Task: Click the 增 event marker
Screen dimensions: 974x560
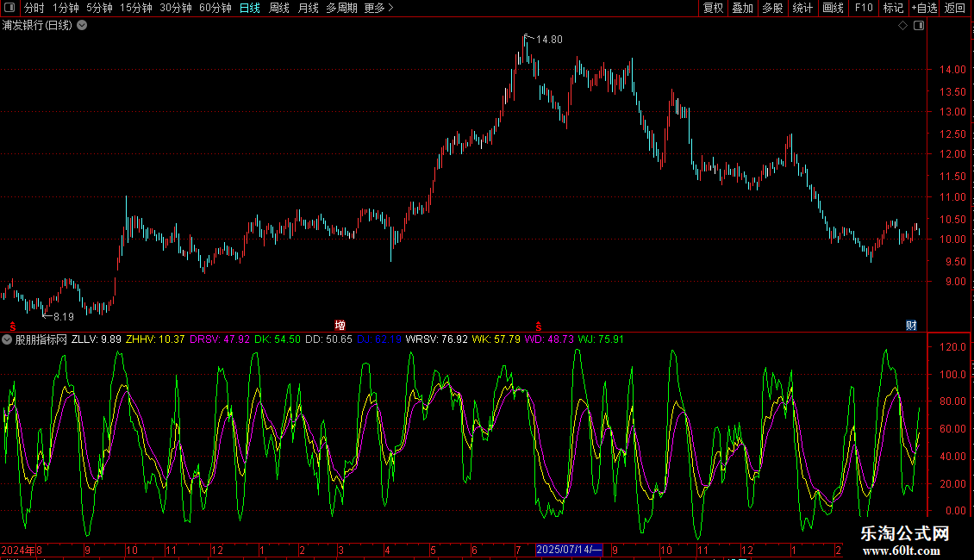Action: [x=340, y=326]
